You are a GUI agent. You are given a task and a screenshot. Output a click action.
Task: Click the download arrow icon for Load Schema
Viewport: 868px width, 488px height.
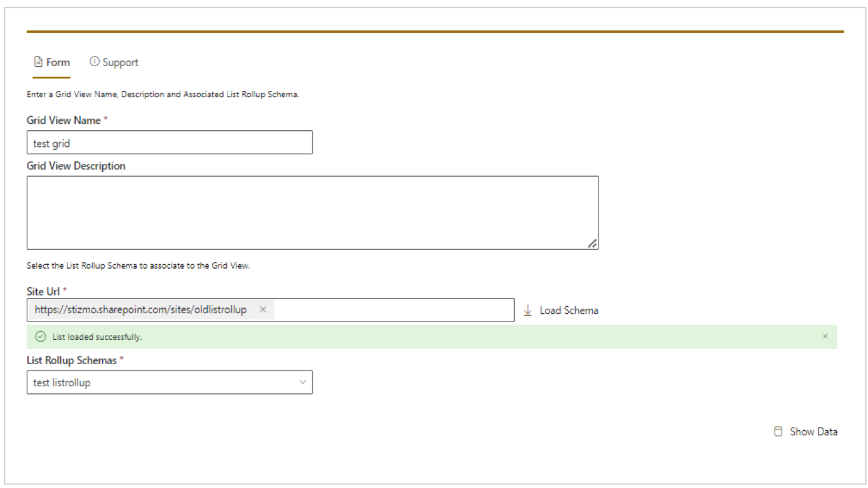click(527, 310)
